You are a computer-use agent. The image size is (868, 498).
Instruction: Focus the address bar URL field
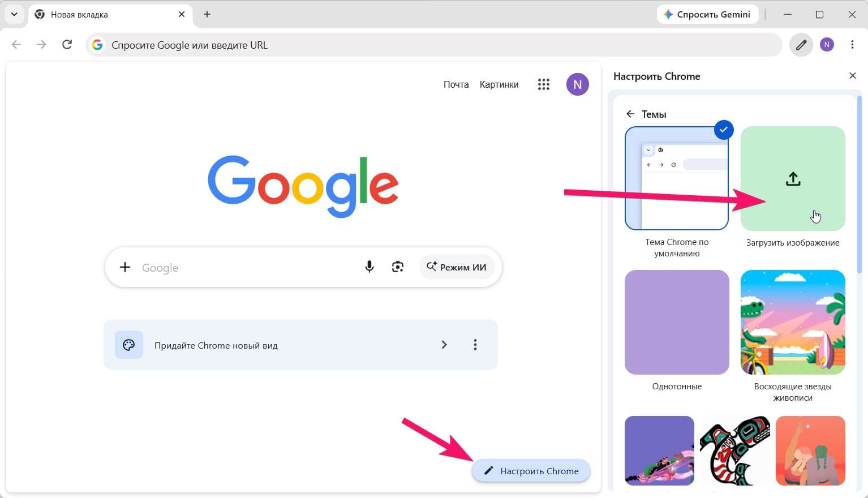click(x=434, y=45)
